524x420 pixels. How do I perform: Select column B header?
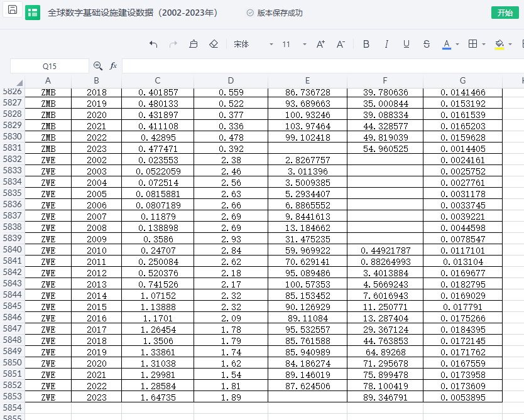(x=96, y=80)
